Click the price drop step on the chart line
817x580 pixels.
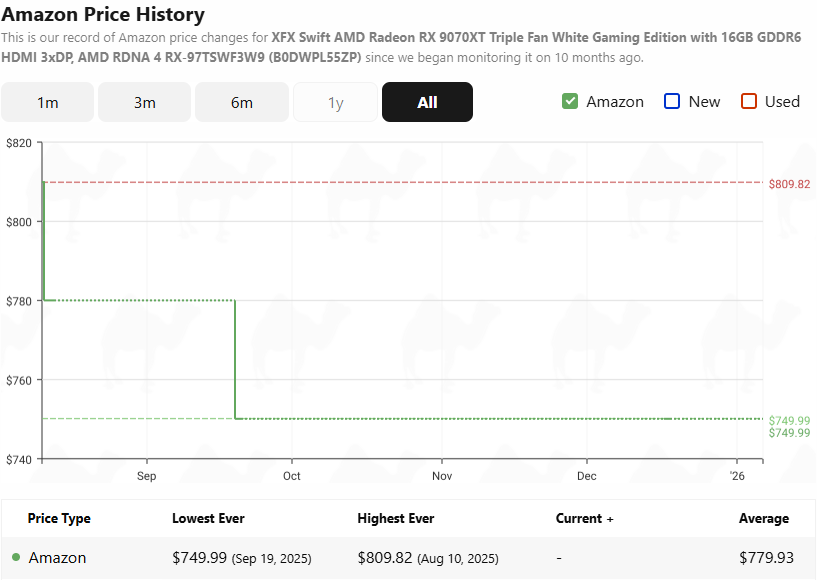tap(234, 358)
